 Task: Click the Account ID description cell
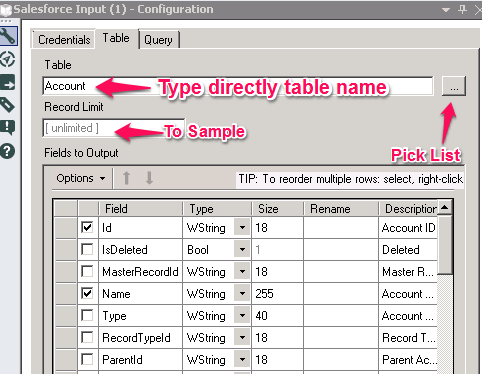(408, 228)
